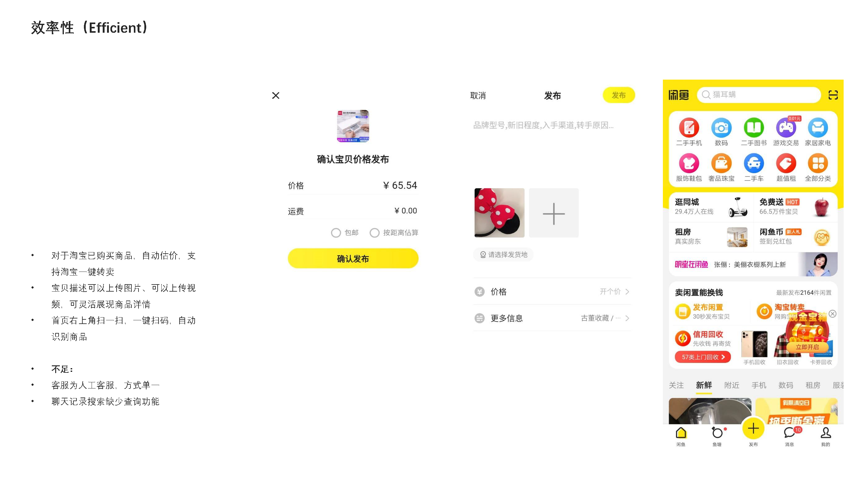Open the 消息 chat icon with badge
The image size is (868, 486).
[789, 432]
